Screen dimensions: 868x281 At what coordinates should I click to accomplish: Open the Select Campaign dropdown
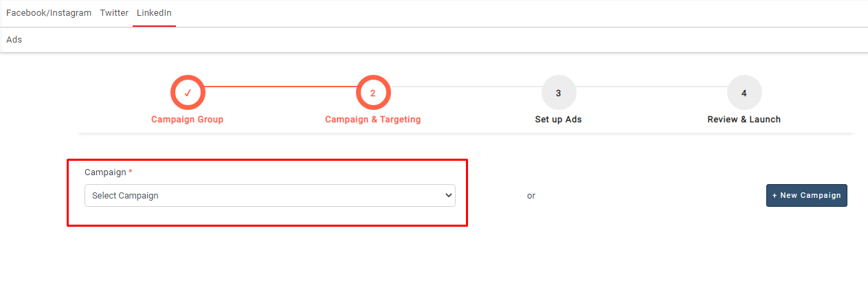pos(269,195)
